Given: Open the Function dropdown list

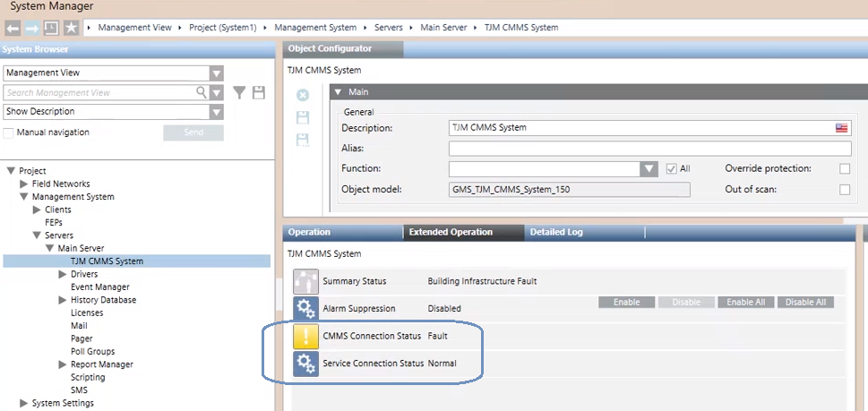Looking at the screenshot, I should (x=649, y=168).
